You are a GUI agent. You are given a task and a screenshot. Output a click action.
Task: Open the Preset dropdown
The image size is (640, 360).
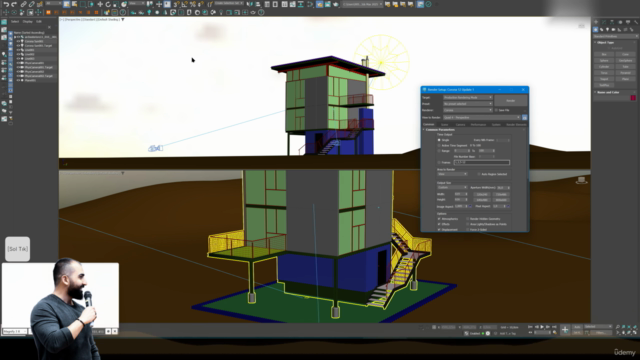pyautogui.click(x=468, y=104)
